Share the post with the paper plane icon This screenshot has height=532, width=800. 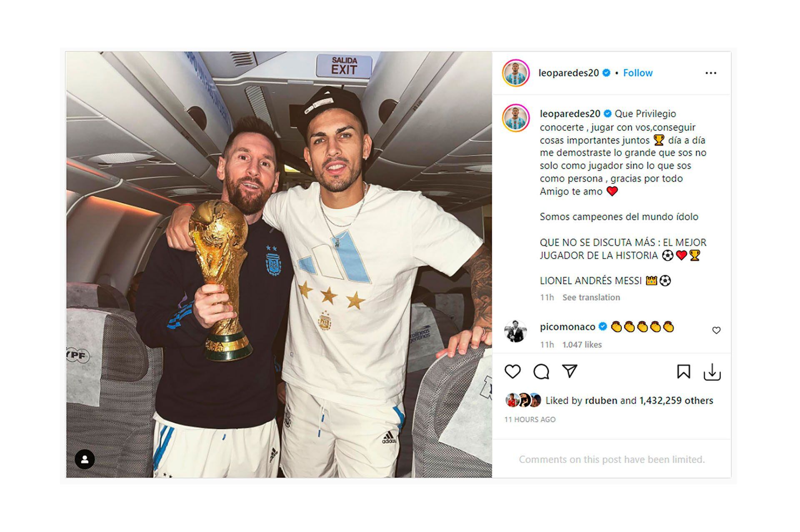(570, 371)
